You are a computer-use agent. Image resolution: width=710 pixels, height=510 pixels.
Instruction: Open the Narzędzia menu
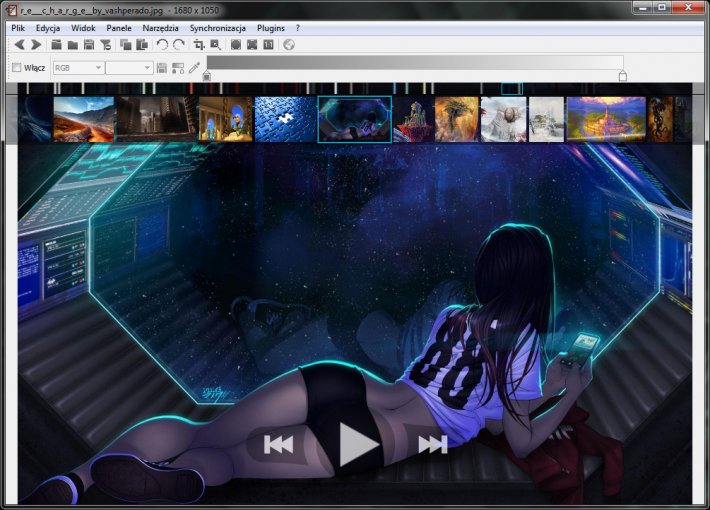[160, 28]
